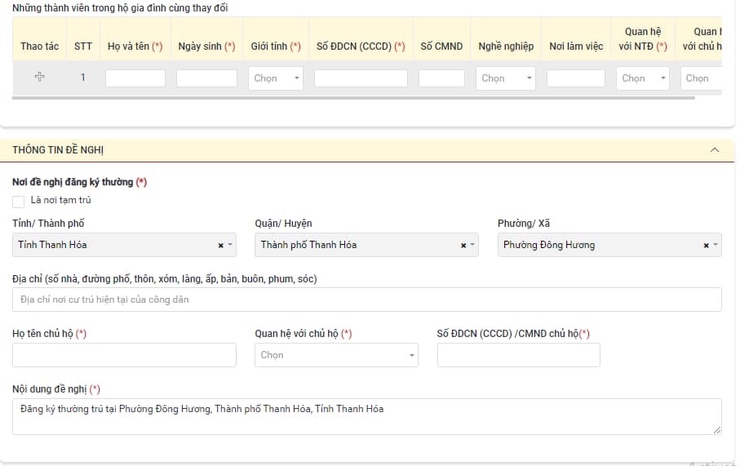Open the Nghề nghiệp dropdown in the table

tap(504, 78)
